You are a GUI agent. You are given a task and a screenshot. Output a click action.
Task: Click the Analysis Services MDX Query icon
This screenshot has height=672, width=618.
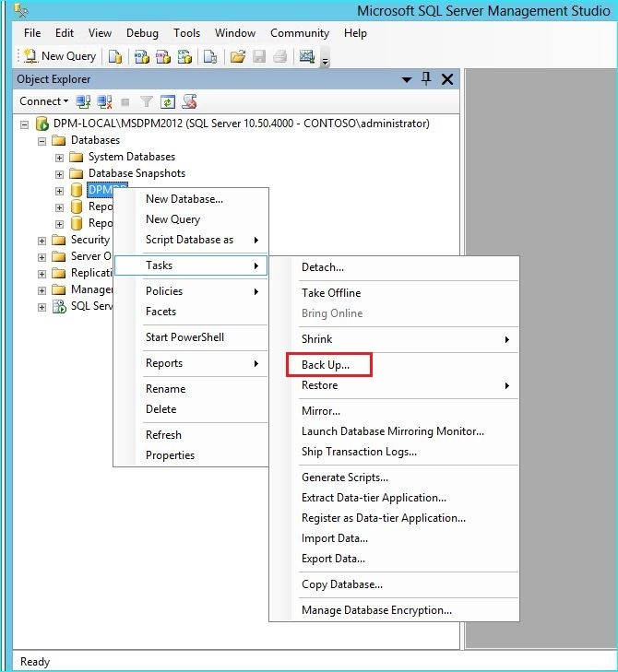coord(141,56)
